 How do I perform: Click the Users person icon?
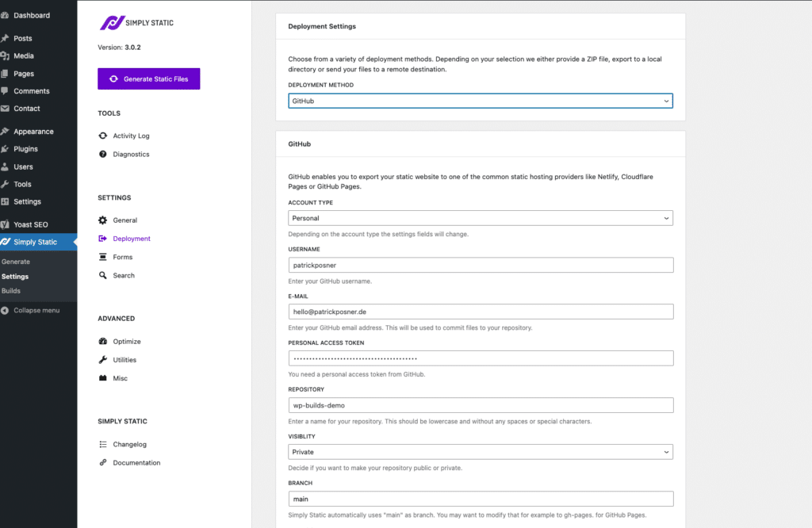tap(5, 166)
